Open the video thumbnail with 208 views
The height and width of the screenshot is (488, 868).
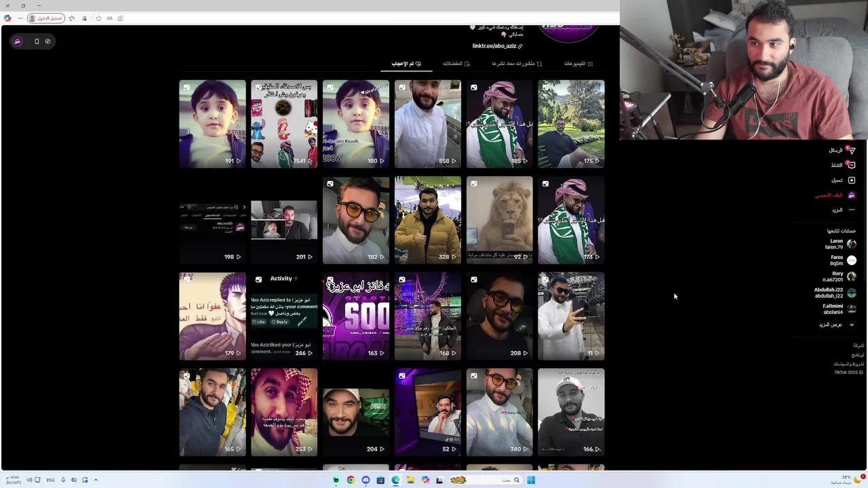click(x=500, y=317)
